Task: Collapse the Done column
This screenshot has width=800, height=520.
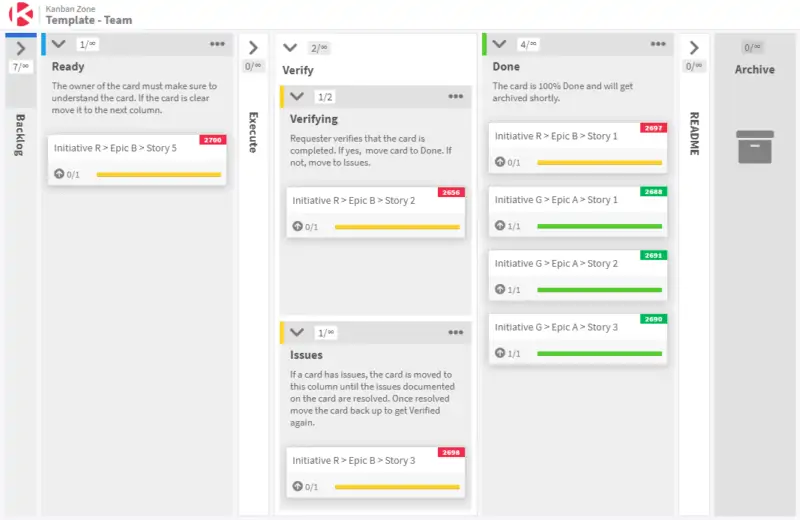Action: [499, 44]
